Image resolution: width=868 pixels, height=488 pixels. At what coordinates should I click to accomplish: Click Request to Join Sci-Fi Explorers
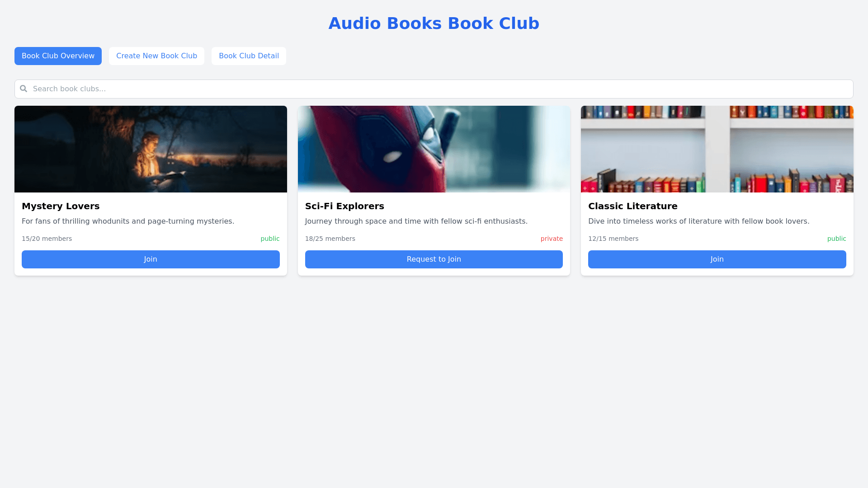click(434, 259)
